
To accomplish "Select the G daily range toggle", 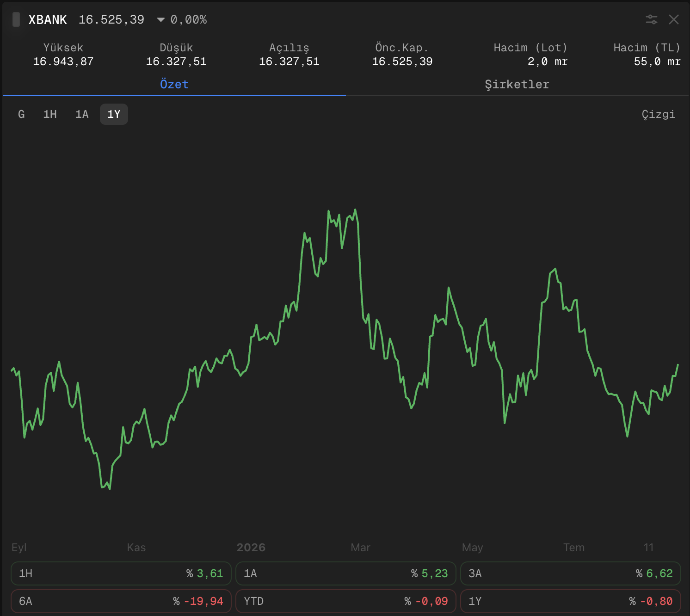I will [21, 114].
